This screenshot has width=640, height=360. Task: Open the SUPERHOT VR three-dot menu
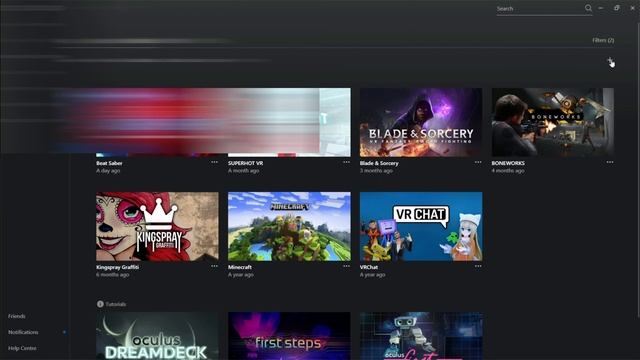point(346,162)
